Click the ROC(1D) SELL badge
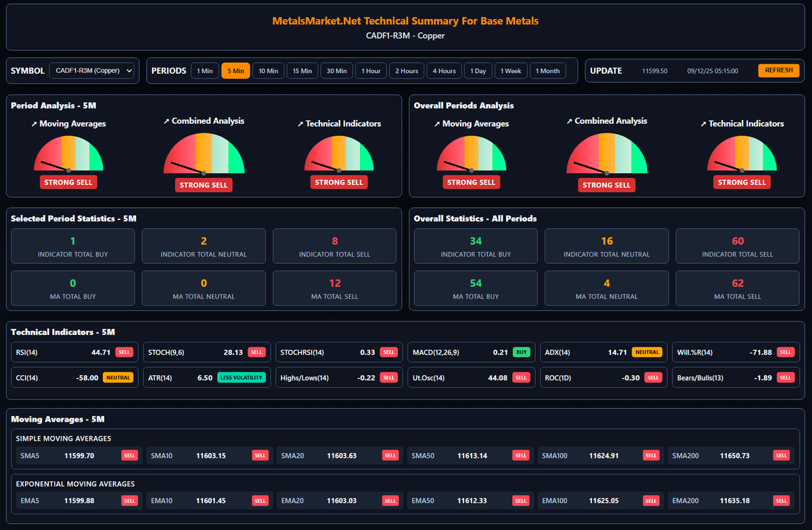 (653, 378)
